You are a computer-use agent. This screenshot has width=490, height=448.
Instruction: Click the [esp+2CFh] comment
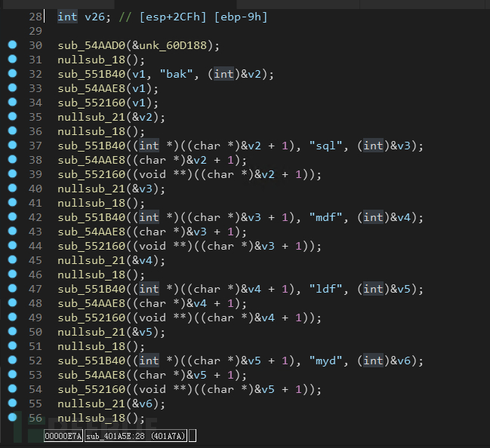173,17
